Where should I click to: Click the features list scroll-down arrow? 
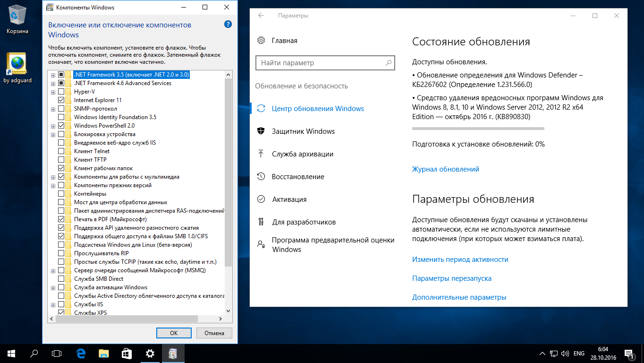(229, 311)
